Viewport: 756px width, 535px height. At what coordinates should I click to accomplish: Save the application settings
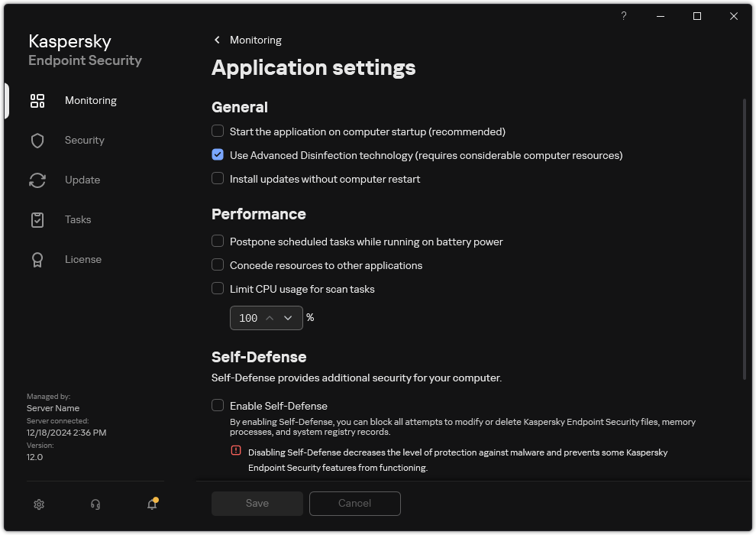[257, 503]
